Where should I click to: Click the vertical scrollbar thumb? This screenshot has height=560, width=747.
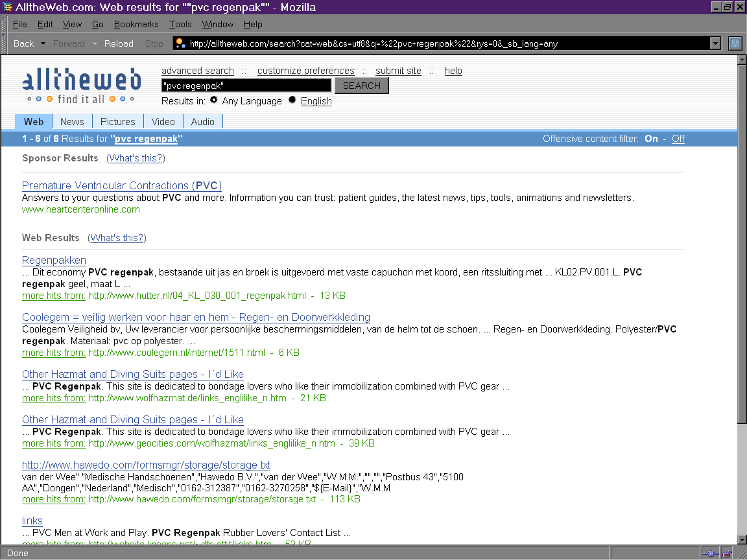pyautogui.click(x=742, y=244)
